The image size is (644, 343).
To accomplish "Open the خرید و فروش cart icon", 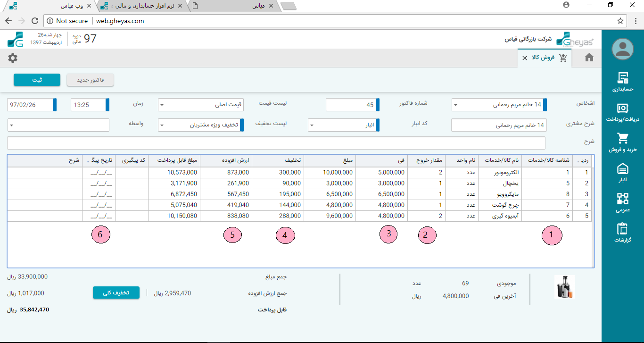I will point(623,139).
